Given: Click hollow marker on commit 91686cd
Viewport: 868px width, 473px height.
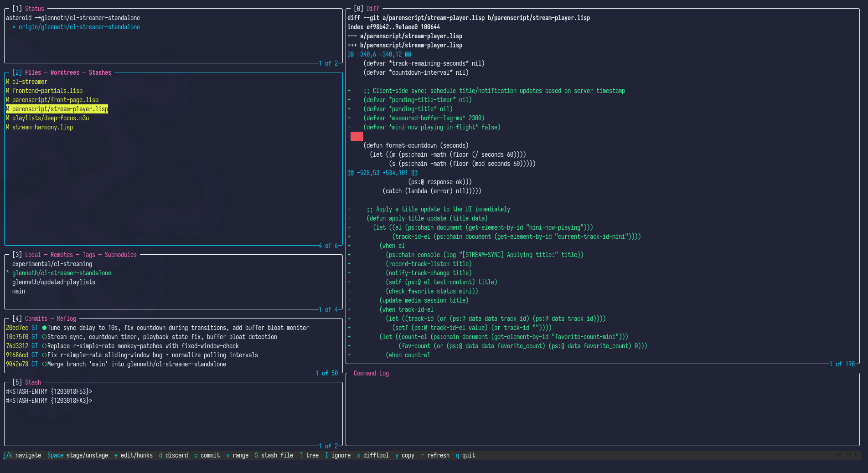Looking at the screenshot, I should click(x=44, y=355).
